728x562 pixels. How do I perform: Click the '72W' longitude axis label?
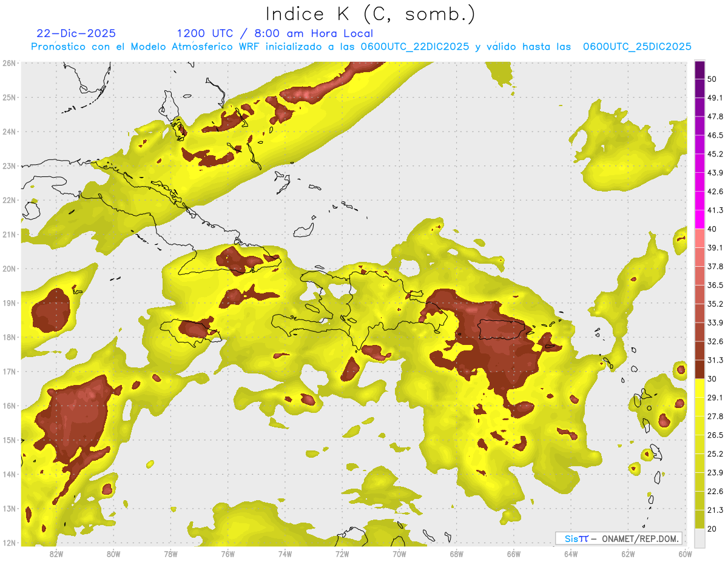click(342, 554)
